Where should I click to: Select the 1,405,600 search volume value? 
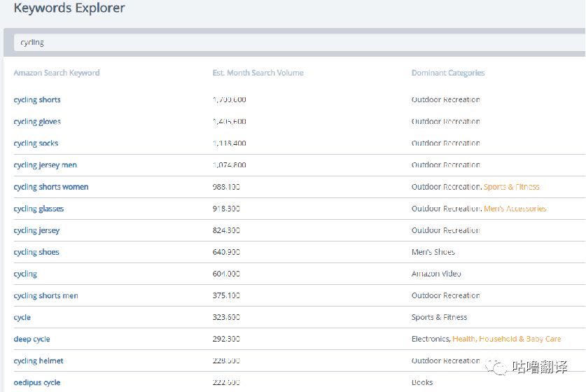click(230, 121)
